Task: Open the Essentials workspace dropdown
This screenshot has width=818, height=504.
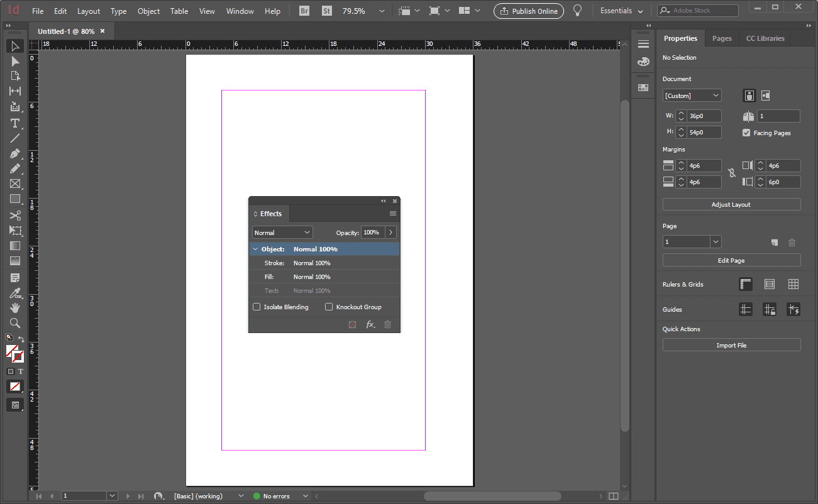Action: (x=621, y=11)
